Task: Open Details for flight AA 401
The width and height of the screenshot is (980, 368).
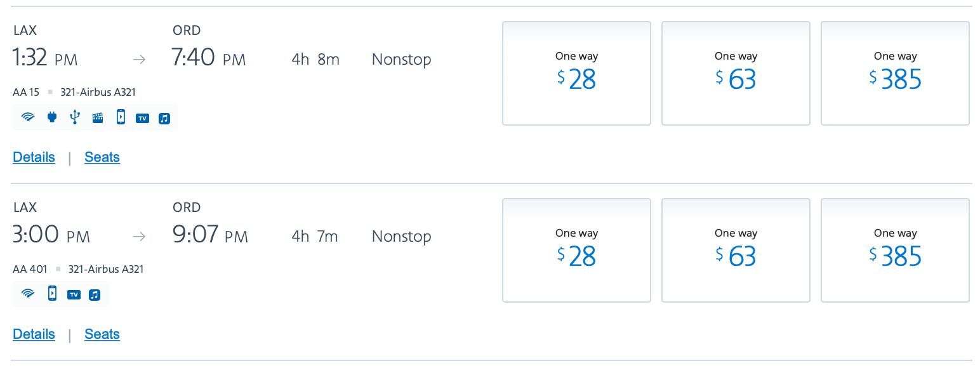Action: (x=34, y=334)
